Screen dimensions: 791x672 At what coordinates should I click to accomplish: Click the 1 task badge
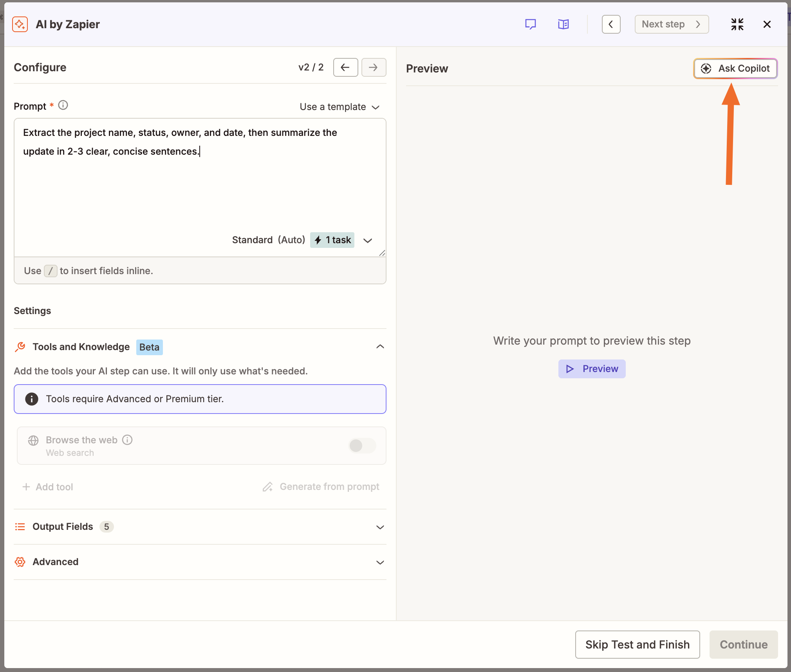coord(332,240)
